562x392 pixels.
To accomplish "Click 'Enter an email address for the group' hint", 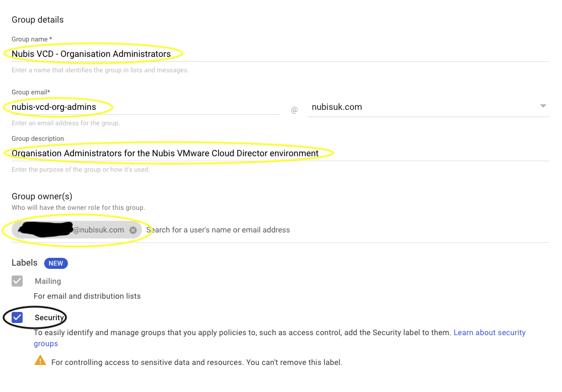I will pos(66,123).
